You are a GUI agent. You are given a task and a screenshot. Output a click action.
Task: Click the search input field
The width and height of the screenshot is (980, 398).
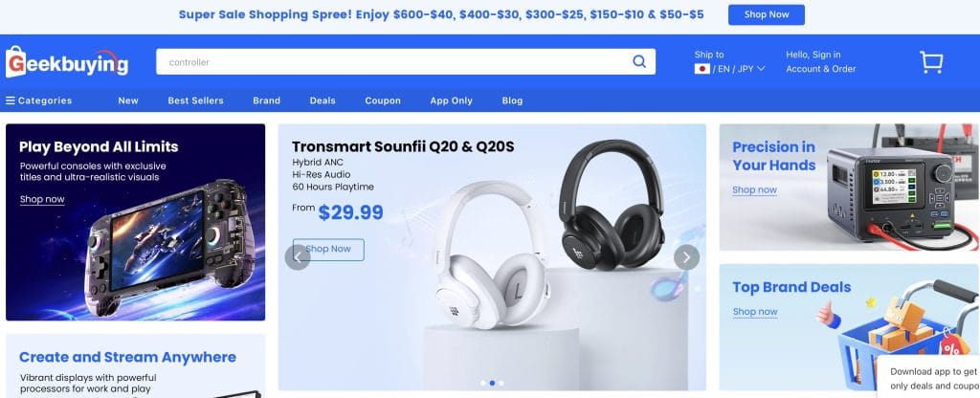click(x=393, y=62)
